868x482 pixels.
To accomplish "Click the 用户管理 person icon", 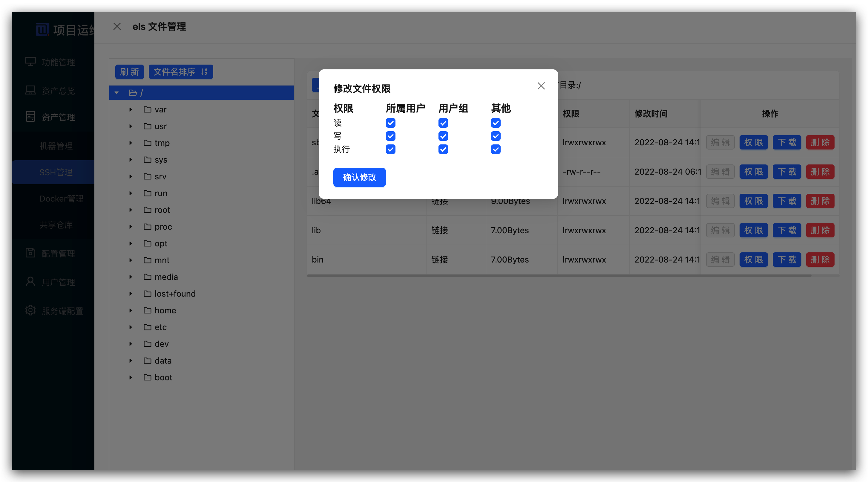I will [x=30, y=282].
